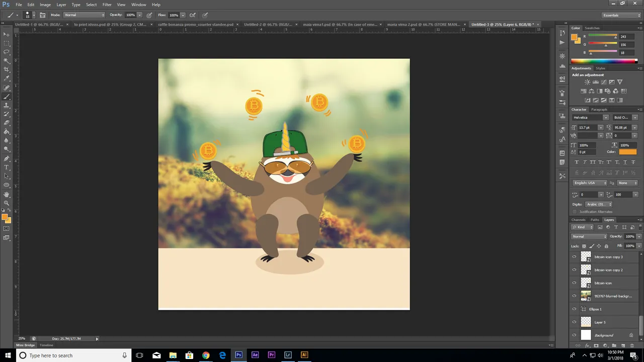
Task: Select the Paint Bucket tool
Action: coord(7,132)
